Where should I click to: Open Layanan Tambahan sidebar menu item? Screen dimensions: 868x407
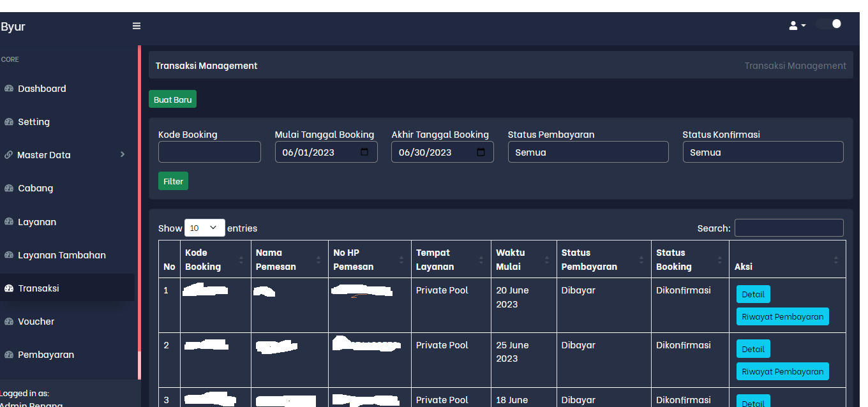pyautogui.click(x=61, y=255)
